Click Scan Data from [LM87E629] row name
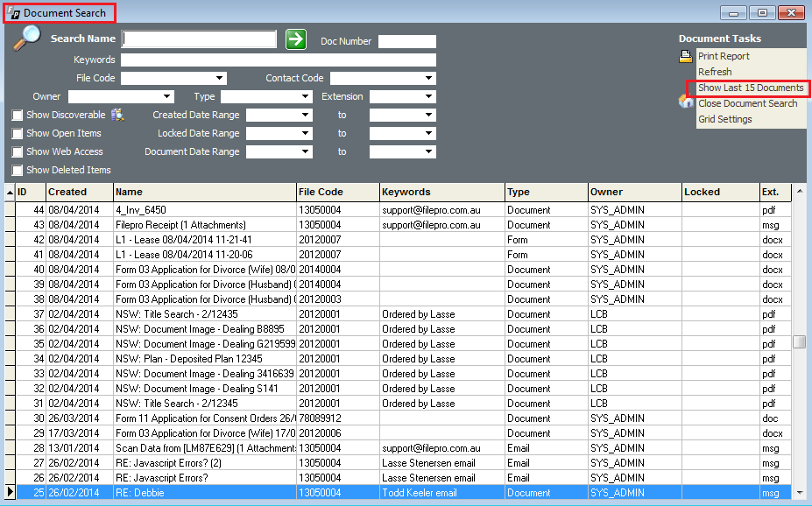The image size is (812, 506). tap(205, 448)
